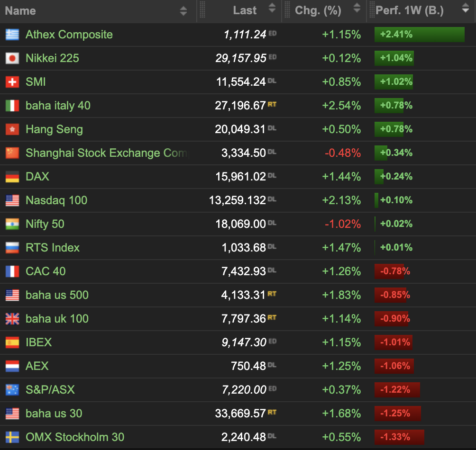Screen dimensions: 476x450
Task: Open the Nifty 50 index
Action: pos(45,224)
